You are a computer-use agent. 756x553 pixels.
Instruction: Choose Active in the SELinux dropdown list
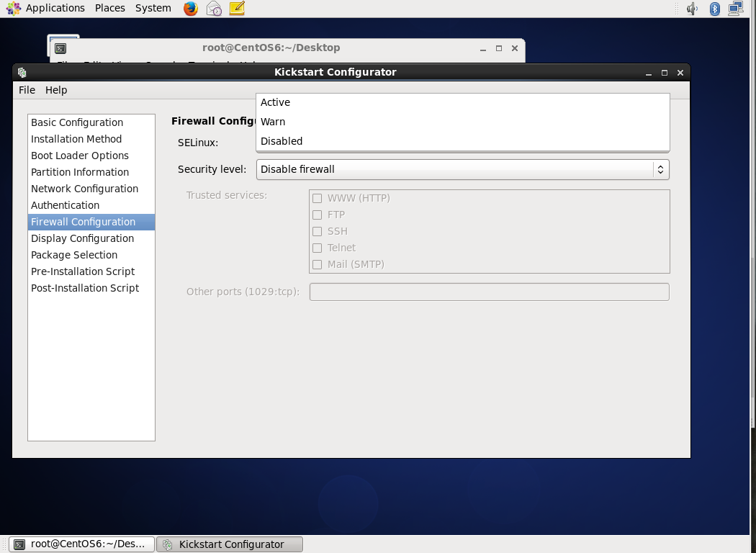coord(463,102)
